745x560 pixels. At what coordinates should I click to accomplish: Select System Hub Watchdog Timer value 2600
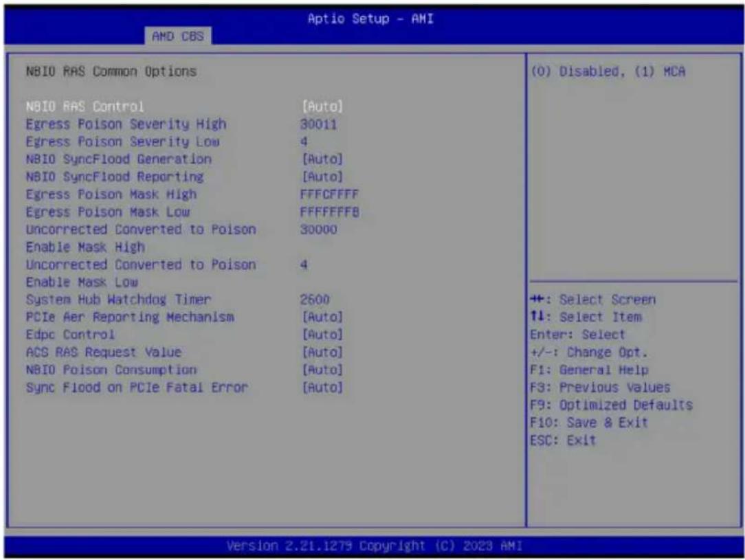(315, 300)
